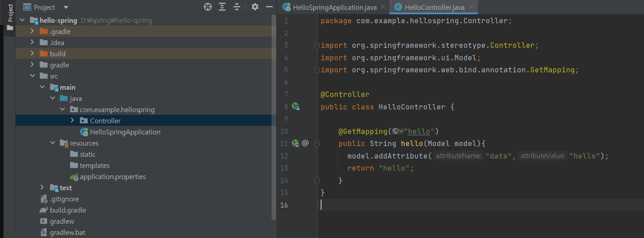This screenshot has width=644, height=238.
Task: Click the @Controller annotation on line 7
Action: tap(345, 95)
